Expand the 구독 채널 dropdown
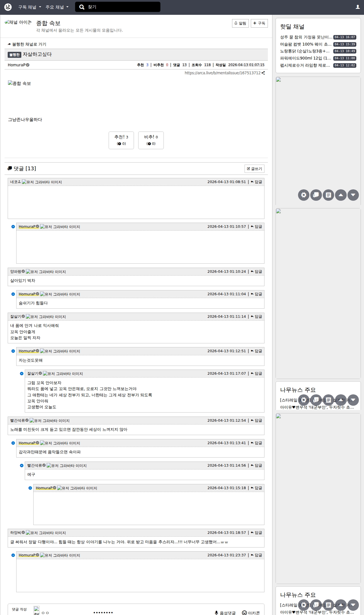Screen dimensions: 364x615 pyautogui.click(x=30, y=7)
